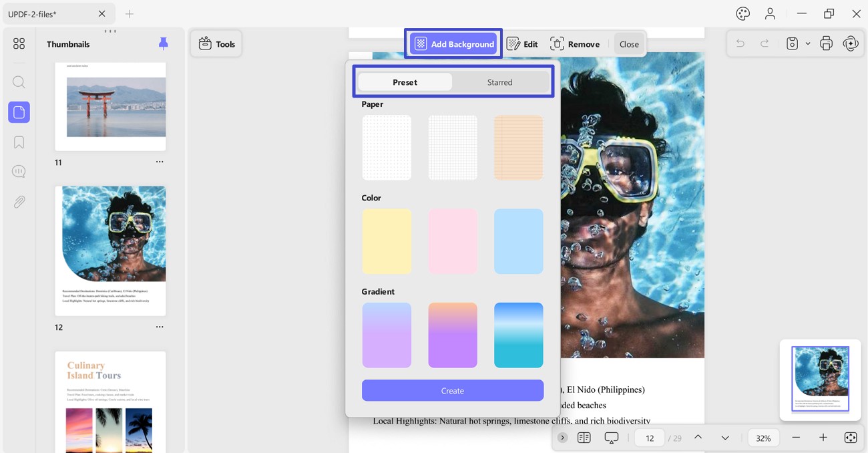
Task: Click Edit background in the toolbar
Action: (522, 44)
